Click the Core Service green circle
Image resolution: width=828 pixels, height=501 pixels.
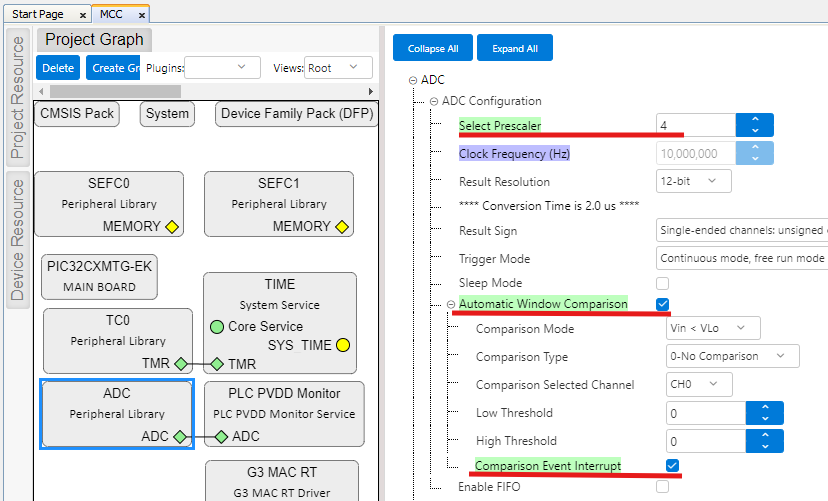(217, 326)
